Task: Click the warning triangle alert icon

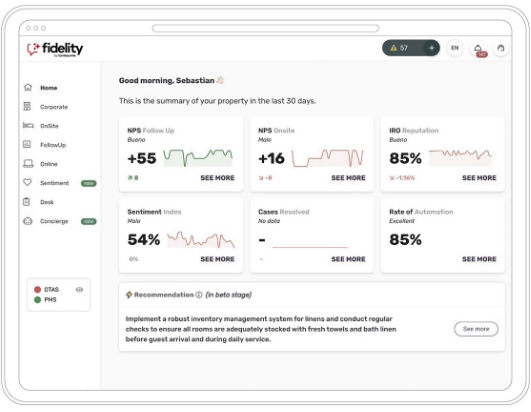Action: (394, 48)
